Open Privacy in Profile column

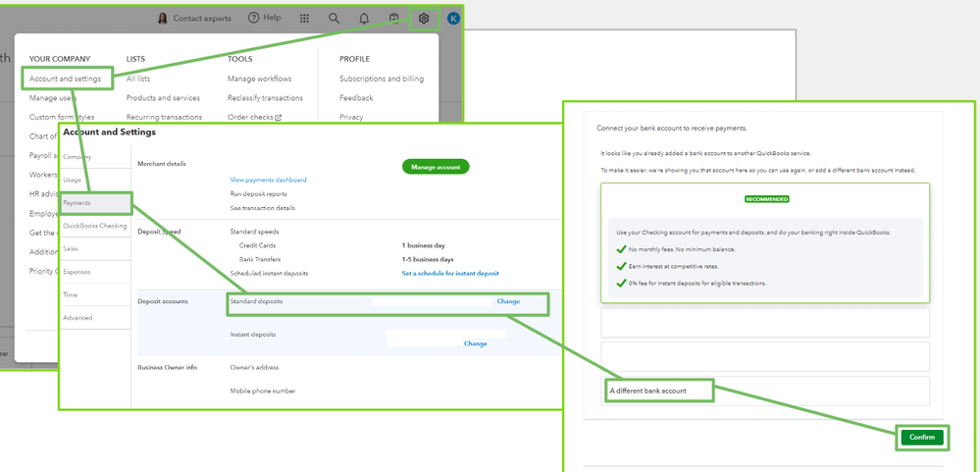tap(351, 117)
